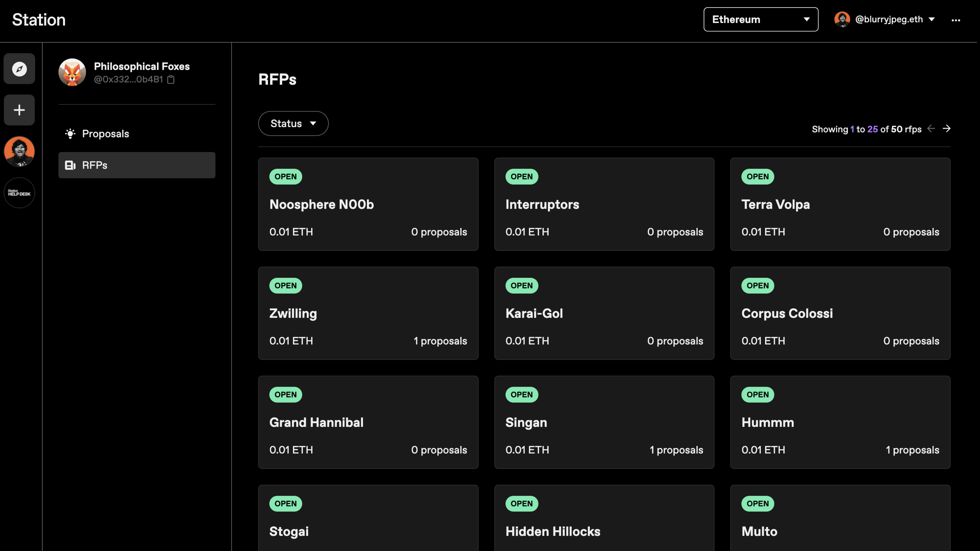Open the Corpus Colossi RFP
The image size is (980, 551).
pos(840,313)
